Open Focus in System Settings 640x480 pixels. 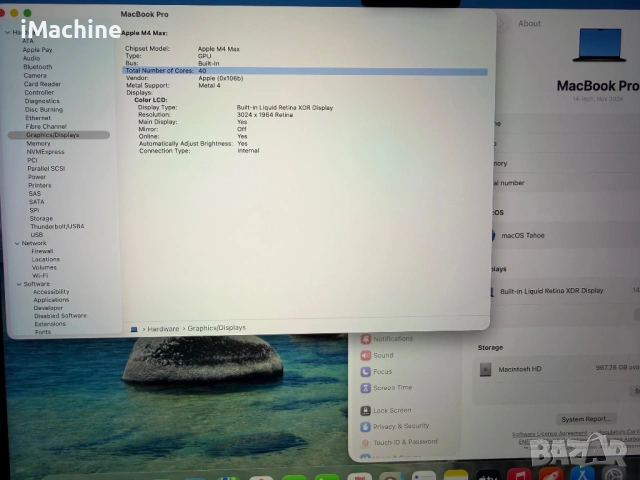(377, 372)
